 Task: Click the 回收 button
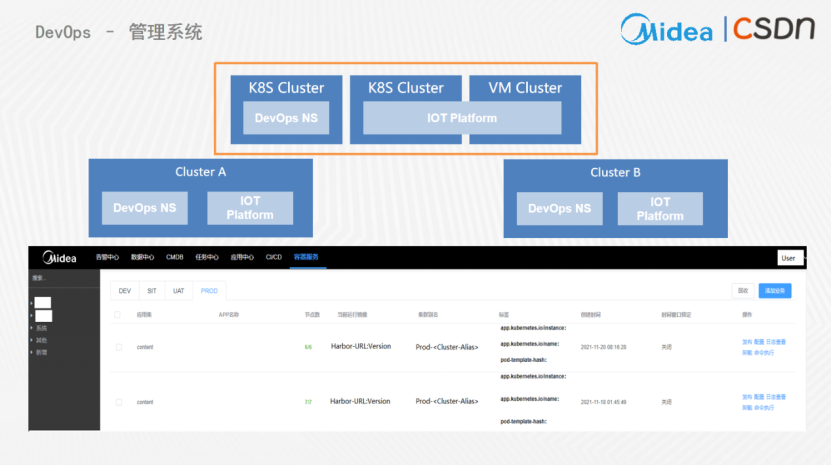tap(743, 291)
